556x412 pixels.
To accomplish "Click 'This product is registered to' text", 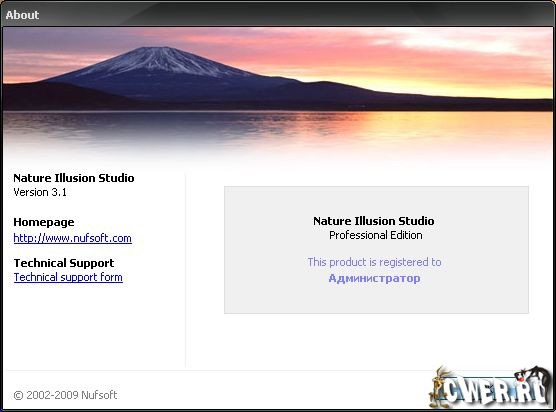I will 374,262.
